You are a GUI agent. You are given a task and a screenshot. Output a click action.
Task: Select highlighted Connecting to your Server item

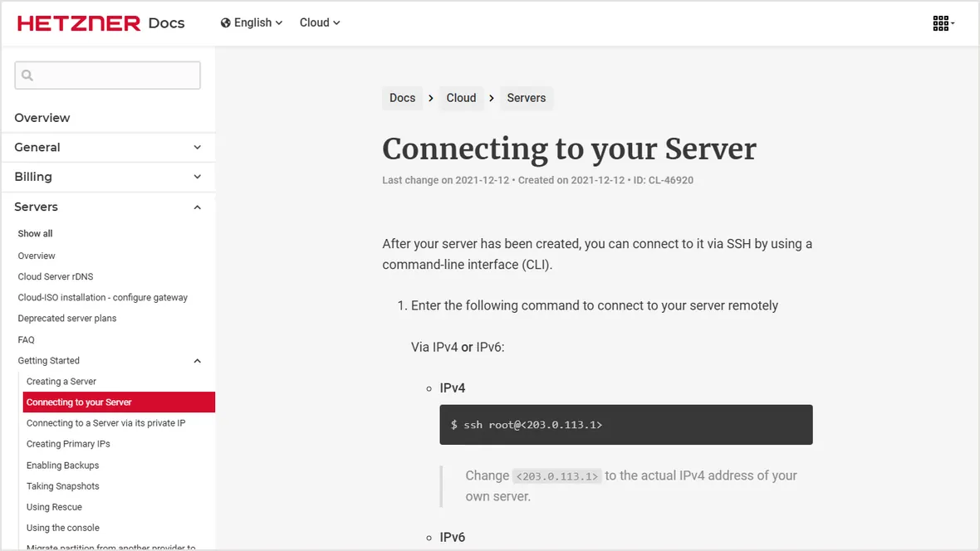point(119,402)
